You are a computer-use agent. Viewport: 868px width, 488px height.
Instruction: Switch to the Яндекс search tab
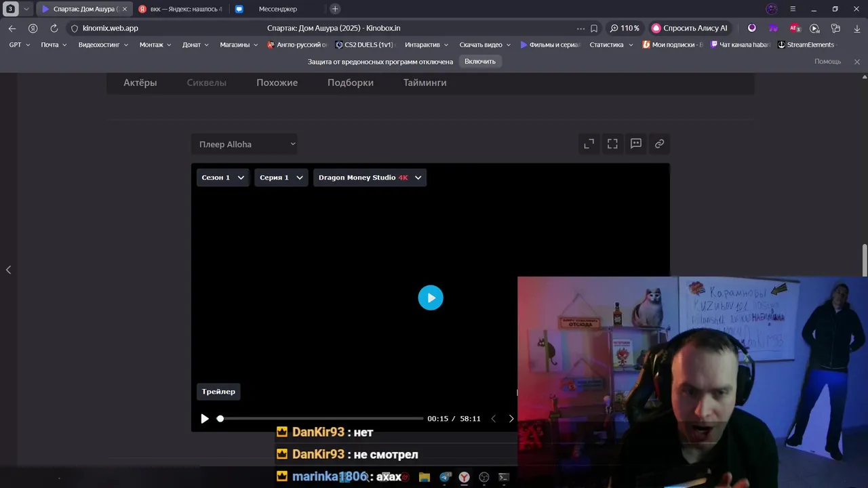tap(180, 9)
